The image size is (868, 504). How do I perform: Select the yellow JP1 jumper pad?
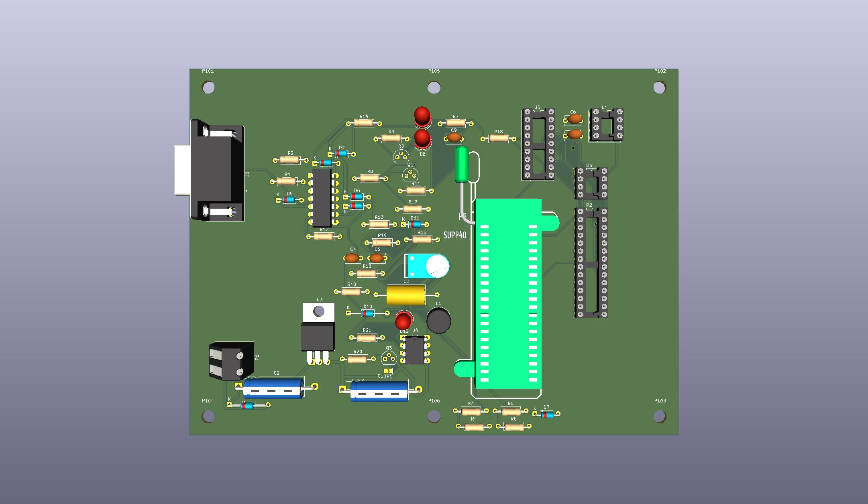click(388, 371)
